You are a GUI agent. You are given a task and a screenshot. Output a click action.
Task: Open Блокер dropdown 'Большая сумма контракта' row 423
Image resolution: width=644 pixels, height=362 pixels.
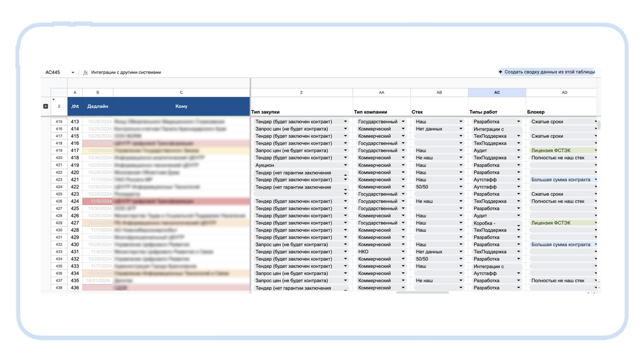[x=596, y=180]
